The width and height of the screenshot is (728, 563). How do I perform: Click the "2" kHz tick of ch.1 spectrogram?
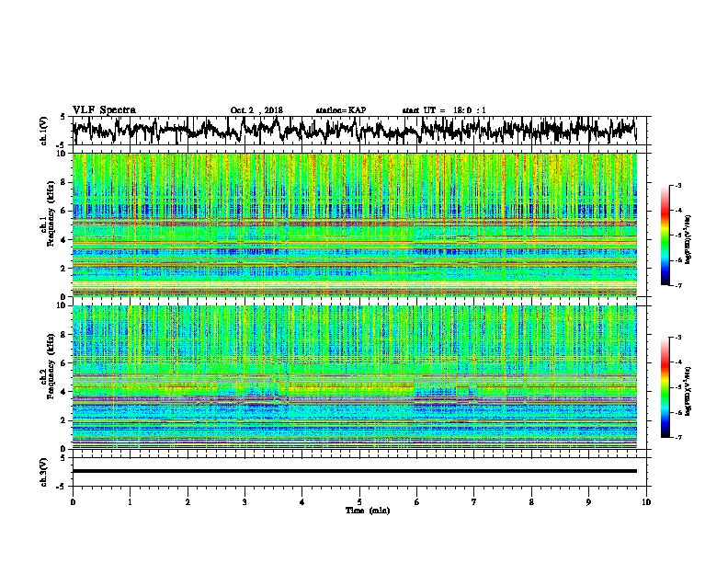point(64,268)
